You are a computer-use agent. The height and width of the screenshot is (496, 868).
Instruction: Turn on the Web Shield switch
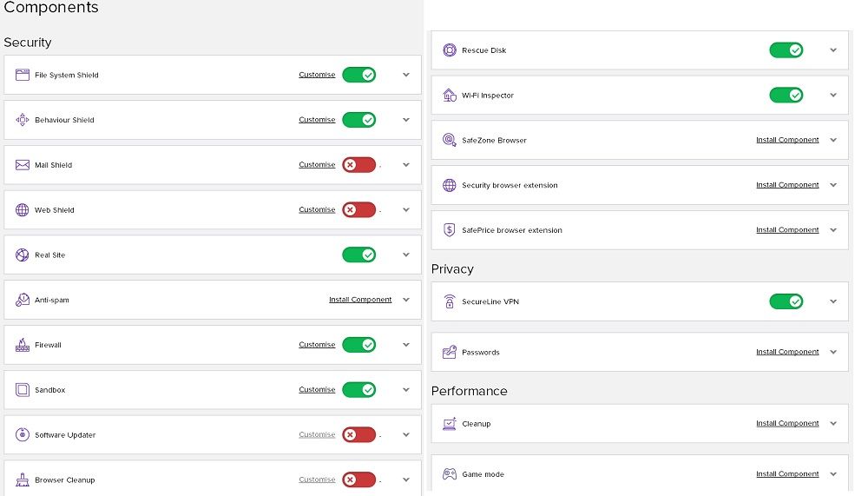pyautogui.click(x=359, y=209)
